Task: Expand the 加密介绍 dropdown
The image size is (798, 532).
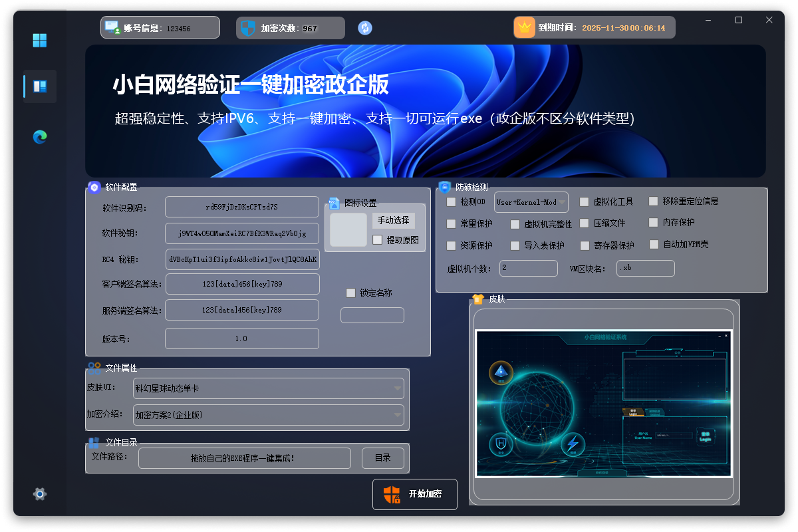Action: pos(269,414)
